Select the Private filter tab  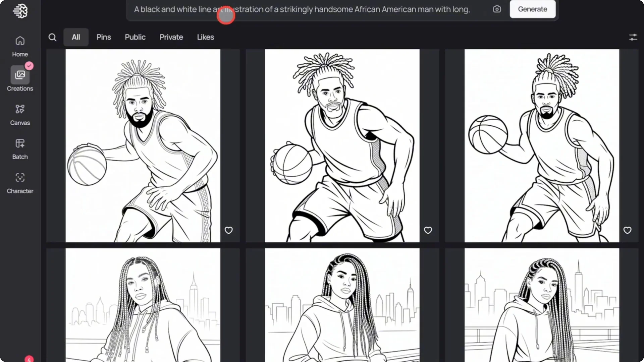click(171, 37)
